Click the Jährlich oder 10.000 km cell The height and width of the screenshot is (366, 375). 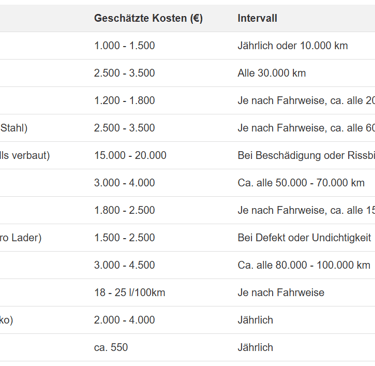pyautogui.click(x=293, y=45)
